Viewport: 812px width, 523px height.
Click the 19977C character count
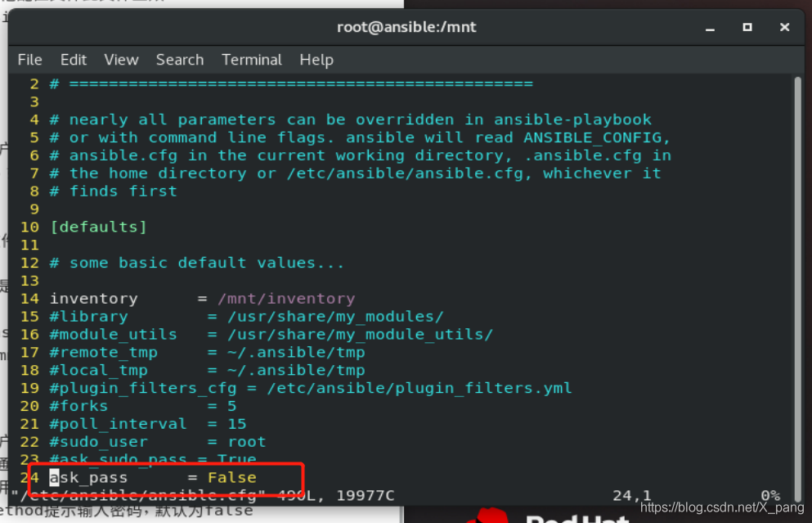[x=365, y=495]
